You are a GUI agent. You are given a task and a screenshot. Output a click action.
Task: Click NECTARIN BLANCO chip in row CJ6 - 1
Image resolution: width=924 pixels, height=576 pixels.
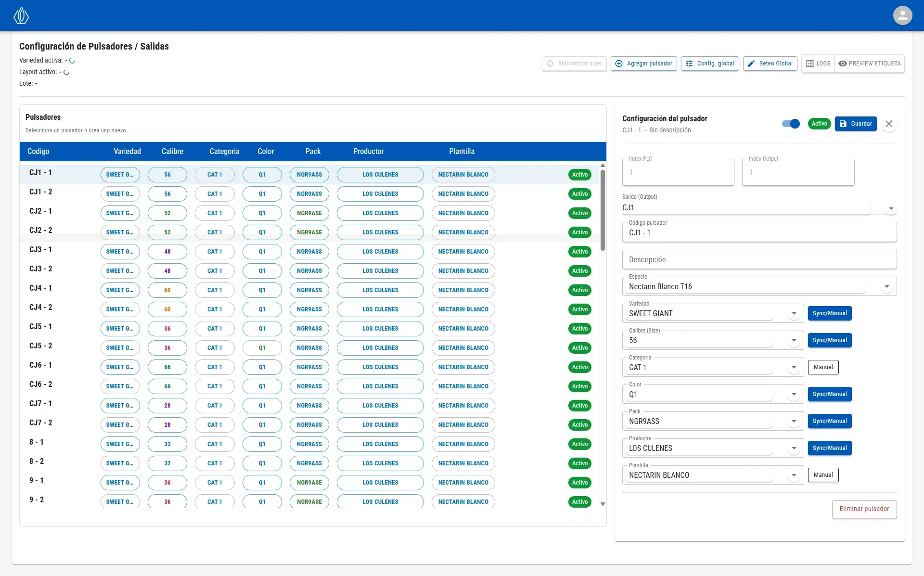(463, 367)
